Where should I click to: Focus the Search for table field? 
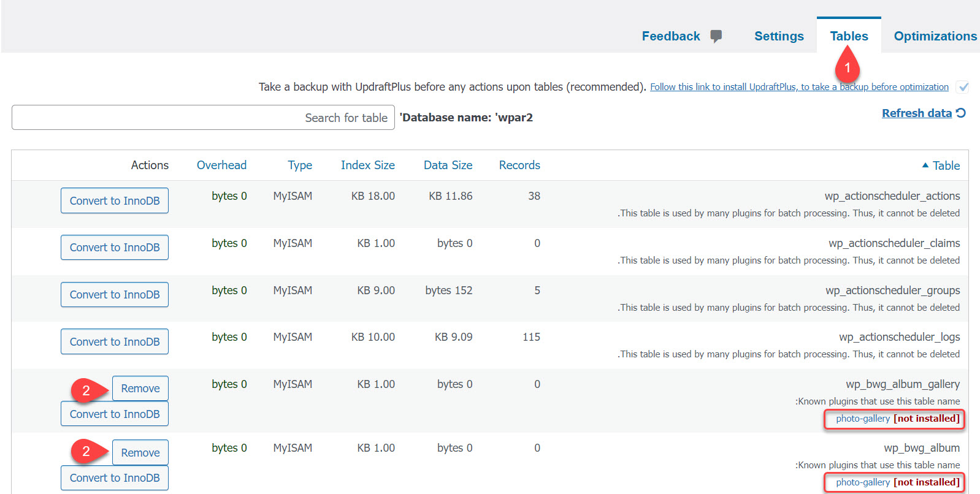(x=203, y=118)
